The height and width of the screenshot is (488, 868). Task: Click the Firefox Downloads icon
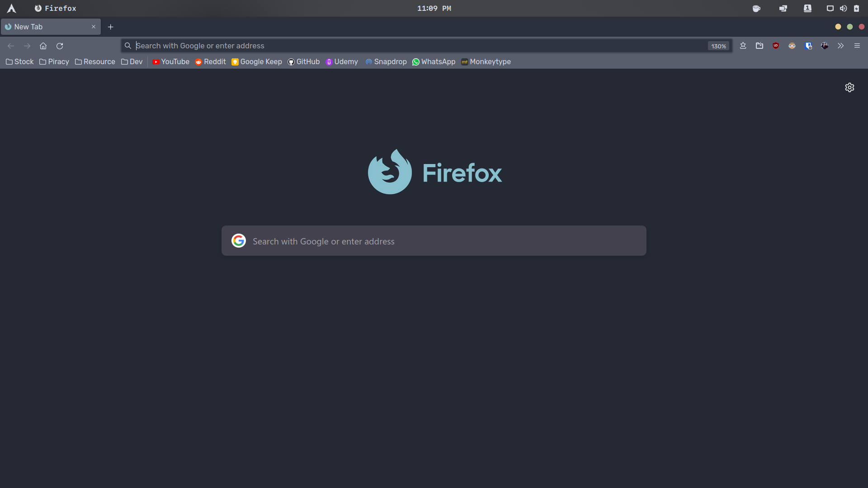[x=759, y=46]
